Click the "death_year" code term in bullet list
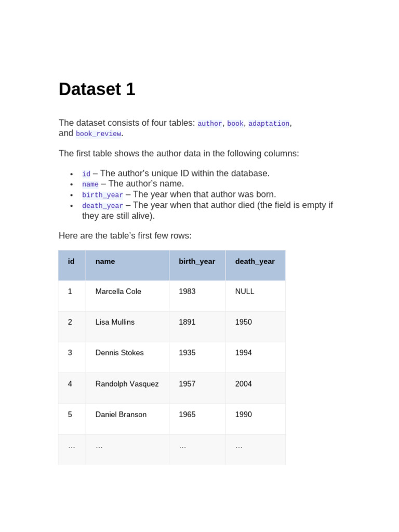This screenshot has height=532, width=399. coord(102,206)
